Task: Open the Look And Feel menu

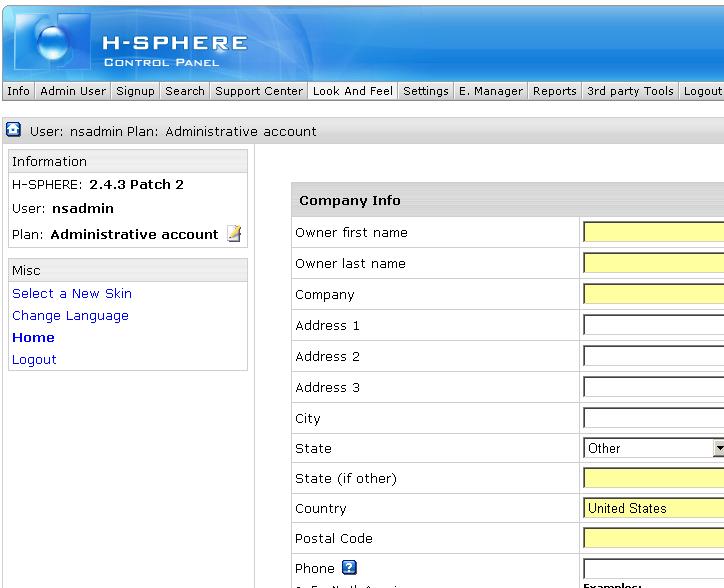Action: (x=353, y=91)
